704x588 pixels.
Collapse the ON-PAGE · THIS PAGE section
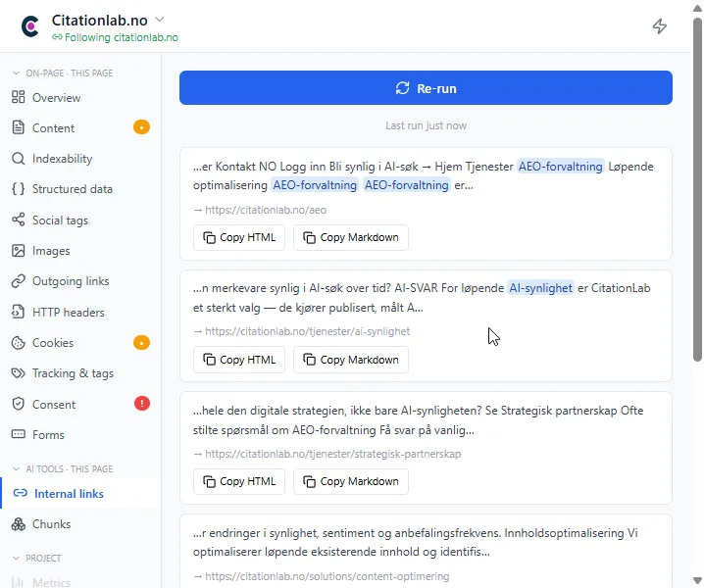click(16, 73)
